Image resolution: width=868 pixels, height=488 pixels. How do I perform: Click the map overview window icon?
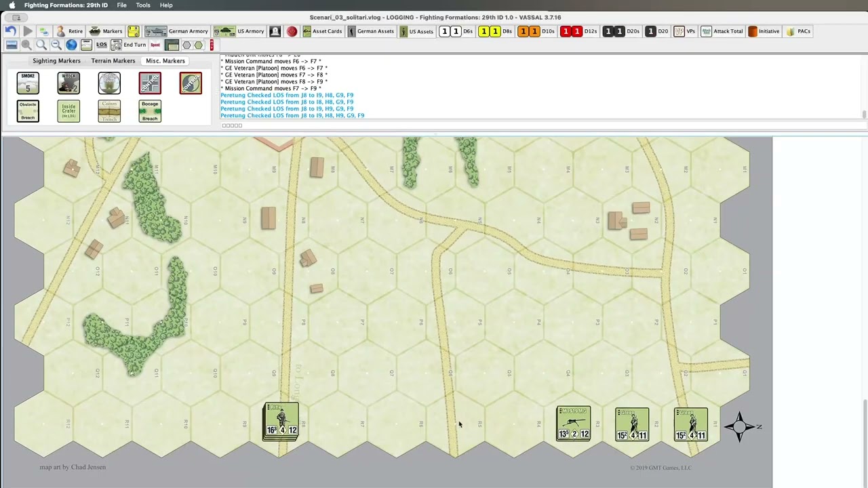(12, 45)
